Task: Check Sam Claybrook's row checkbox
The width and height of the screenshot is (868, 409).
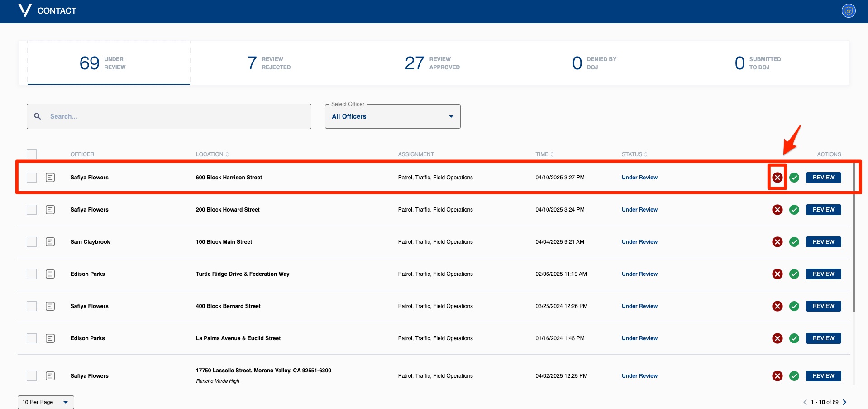Action: [x=32, y=242]
